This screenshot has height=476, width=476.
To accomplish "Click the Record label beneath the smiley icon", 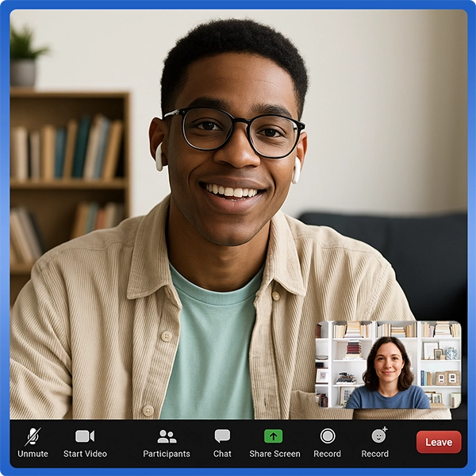I will click(374, 454).
